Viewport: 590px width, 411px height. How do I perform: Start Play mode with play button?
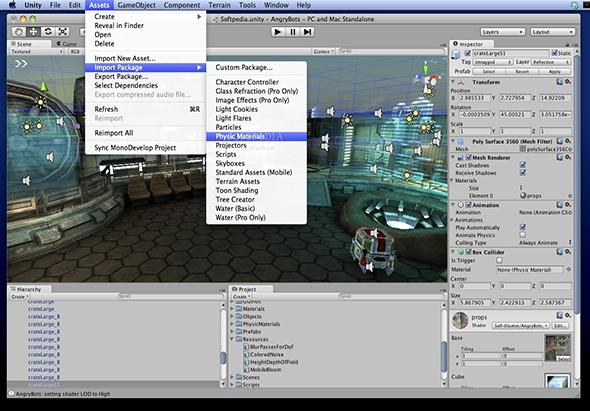[278, 32]
